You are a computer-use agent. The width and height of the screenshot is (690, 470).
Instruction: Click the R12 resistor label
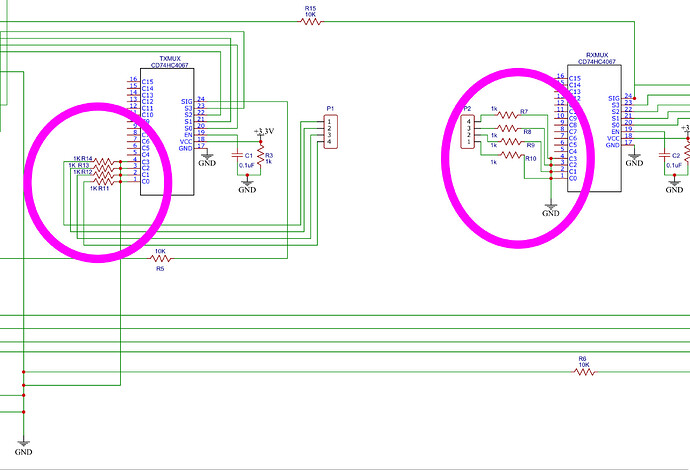point(87,172)
